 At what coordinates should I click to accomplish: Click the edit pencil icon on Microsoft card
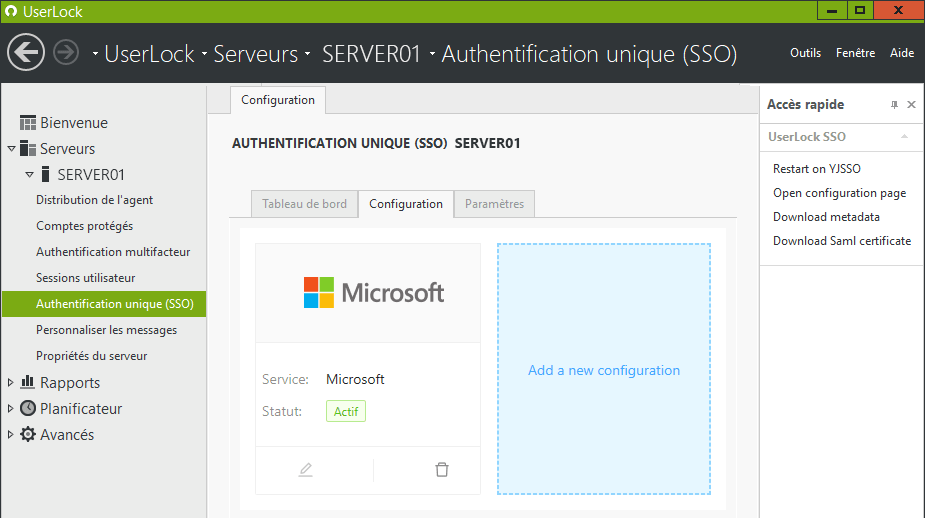(x=306, y=470)
